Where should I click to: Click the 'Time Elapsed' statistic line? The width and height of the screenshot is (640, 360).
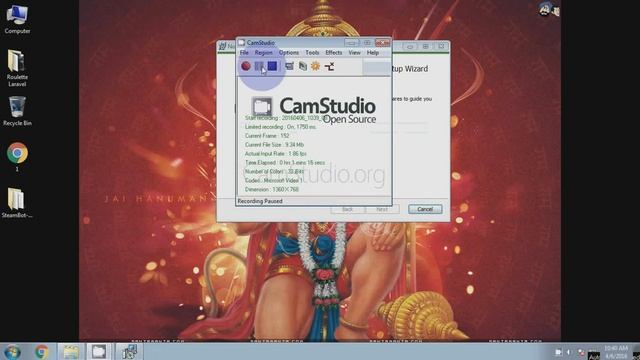coord(285,163)
